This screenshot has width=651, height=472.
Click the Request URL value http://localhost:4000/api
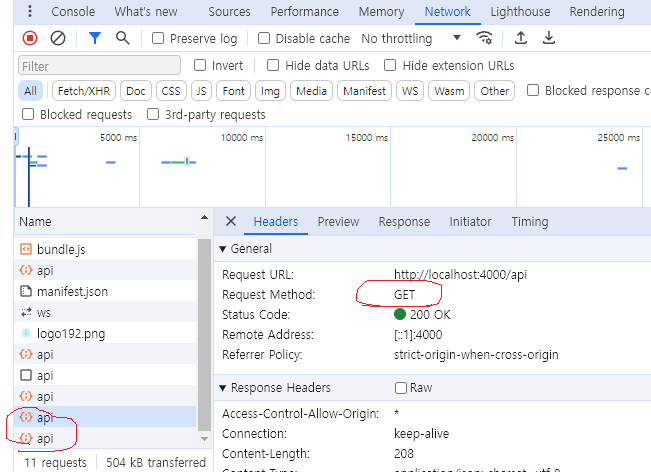coord(460,274)
